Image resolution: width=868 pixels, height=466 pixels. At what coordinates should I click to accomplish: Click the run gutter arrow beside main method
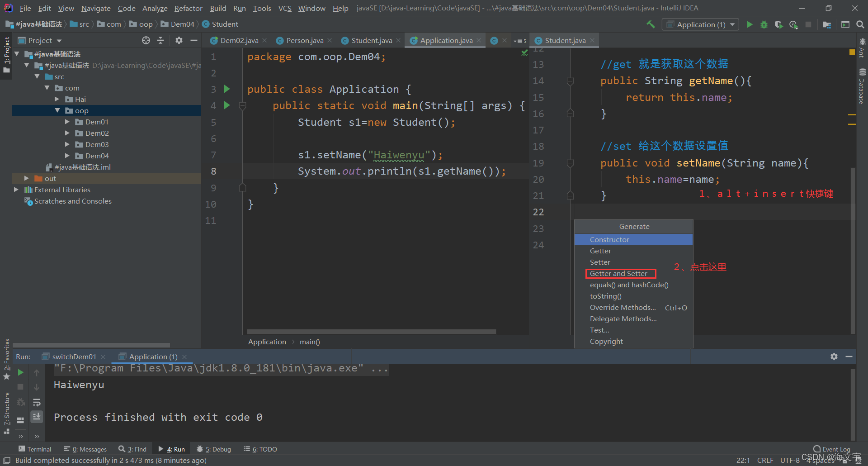[227, 105]
